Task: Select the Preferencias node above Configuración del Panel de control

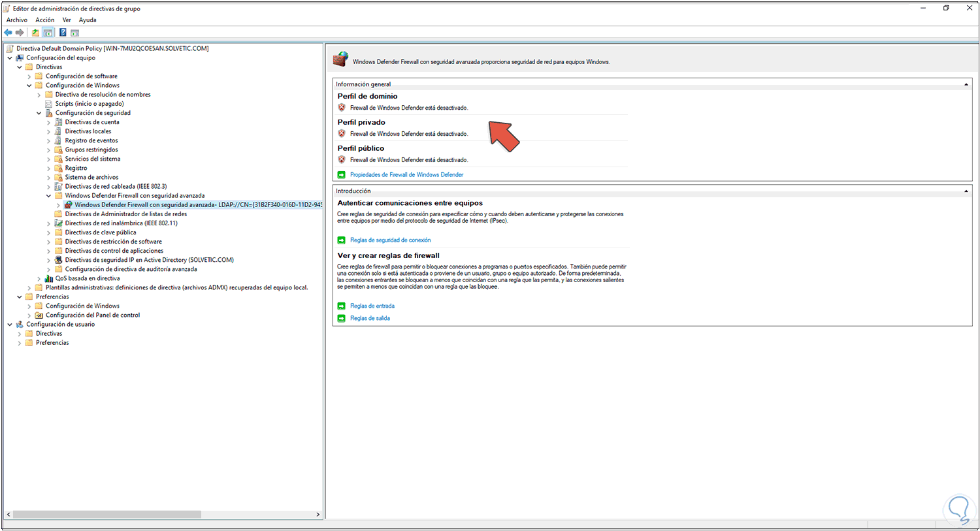Action: click(x=52, y=297)
